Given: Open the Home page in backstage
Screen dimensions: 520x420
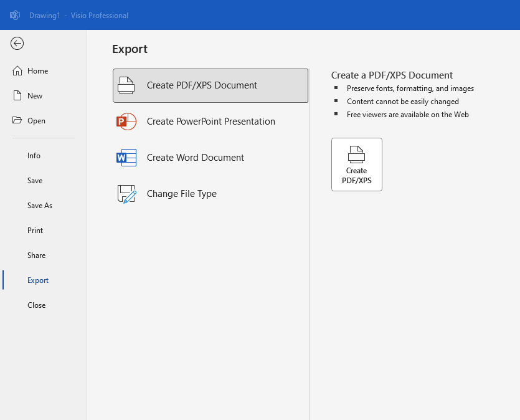Looking at the screenshot, I should [x=44, y=70].
